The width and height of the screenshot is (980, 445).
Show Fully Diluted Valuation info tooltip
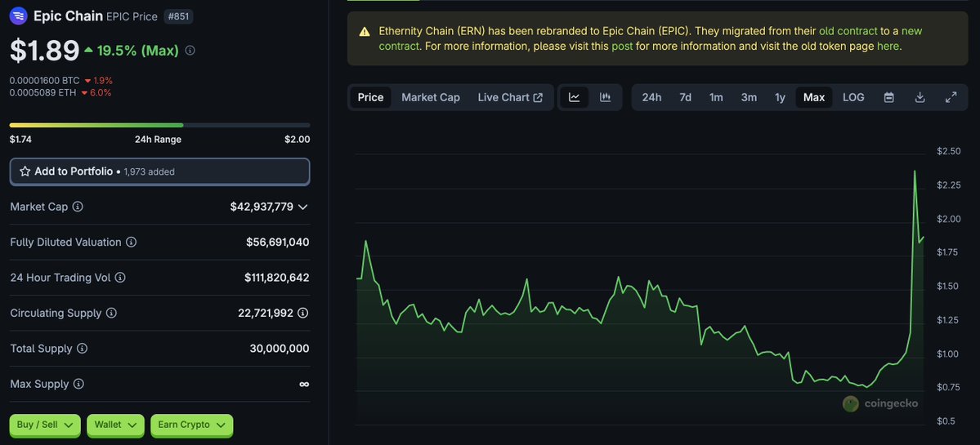click(x=132, y=243)
